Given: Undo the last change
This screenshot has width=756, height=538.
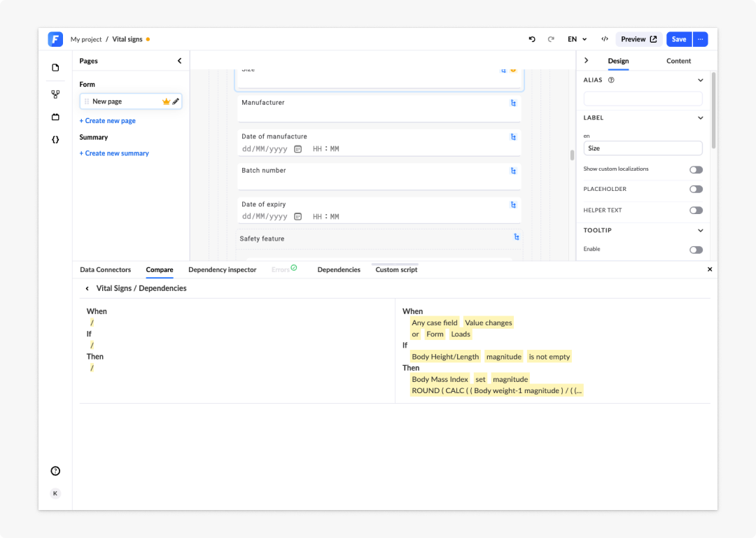Looking at the screenshot, I should tap(532, 39).
